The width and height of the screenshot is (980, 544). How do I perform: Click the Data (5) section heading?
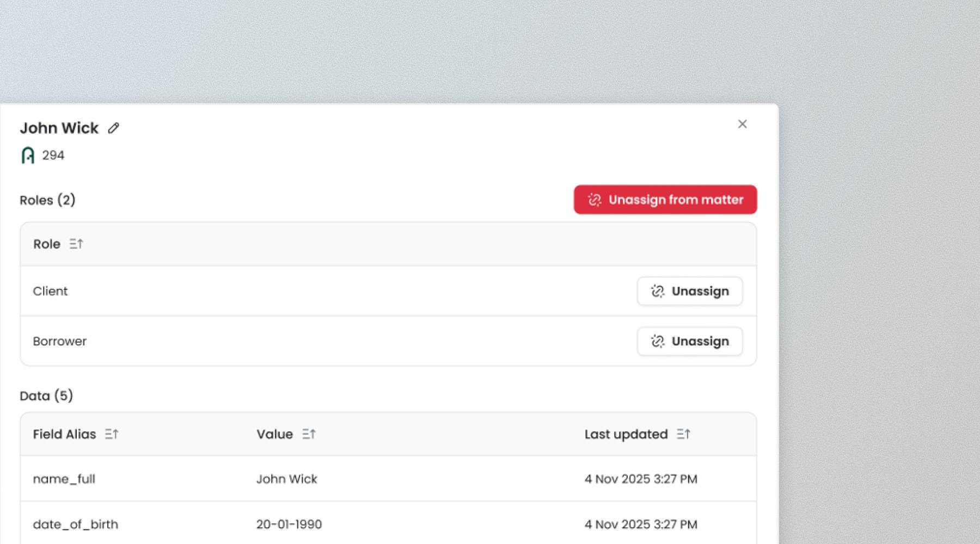[x=46, y=396]
